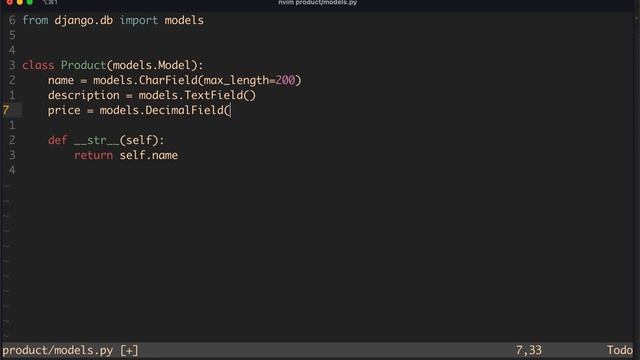
Task: Click '(self):' parameter text
Action: pyautogui.click(x=142, y=140)
